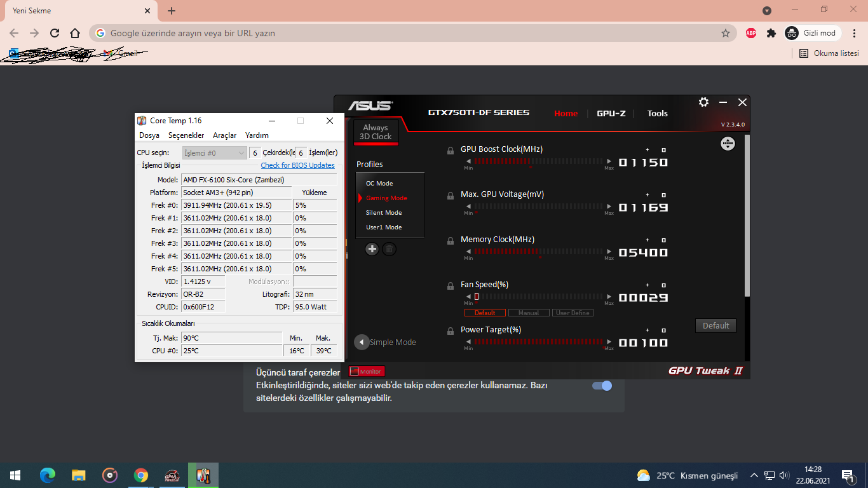Screen dimensions: 868x488
Task: Open Chrome extensions puzzle icon
Action: tap(771, 33)
